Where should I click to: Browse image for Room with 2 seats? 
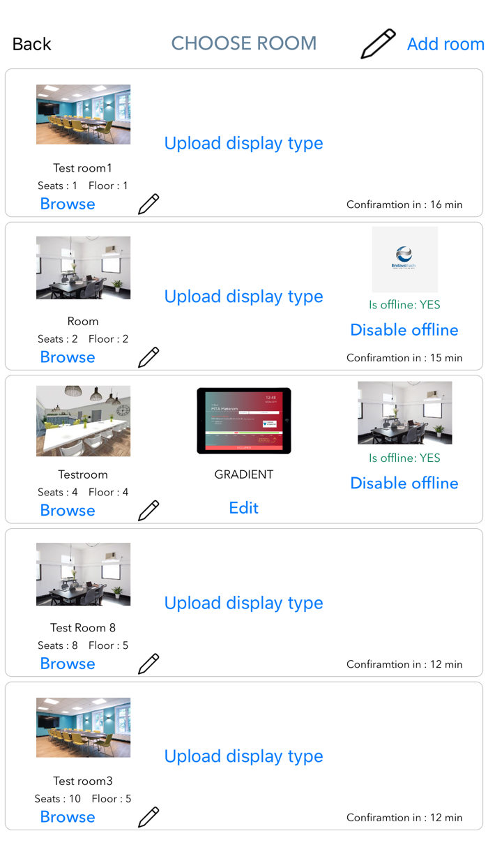coord(68,357)
